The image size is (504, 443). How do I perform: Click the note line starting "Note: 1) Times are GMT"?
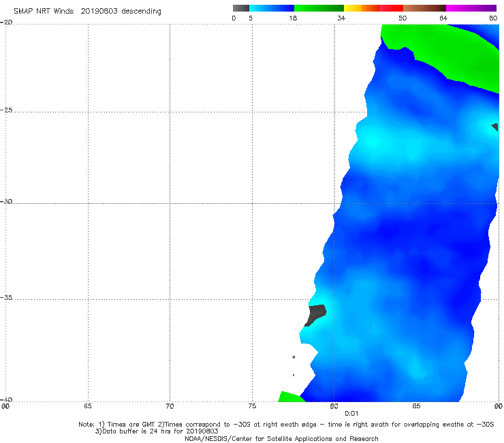286,425
